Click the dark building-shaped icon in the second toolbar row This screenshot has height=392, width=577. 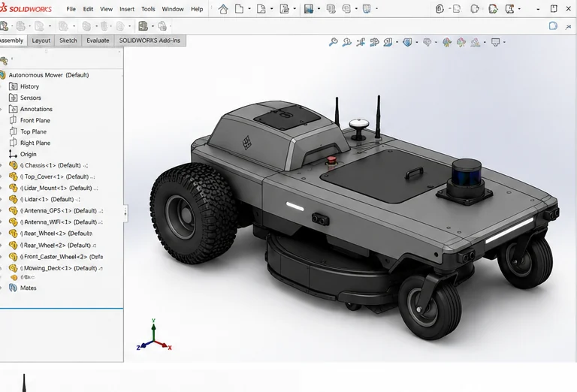pos(143,26)
